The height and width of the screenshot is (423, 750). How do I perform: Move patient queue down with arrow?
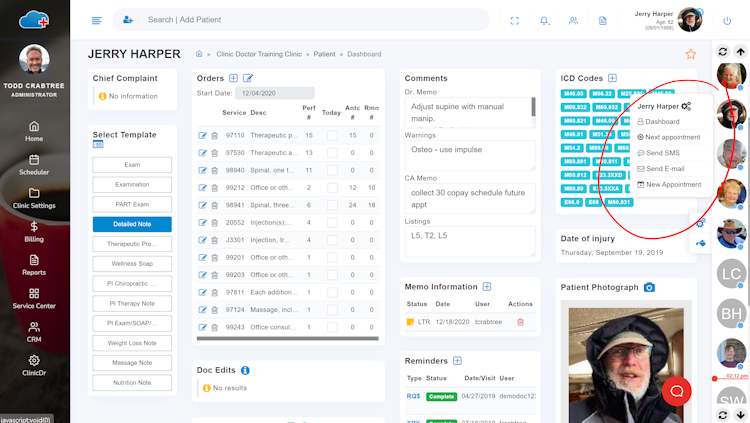(x=740, y=414)
